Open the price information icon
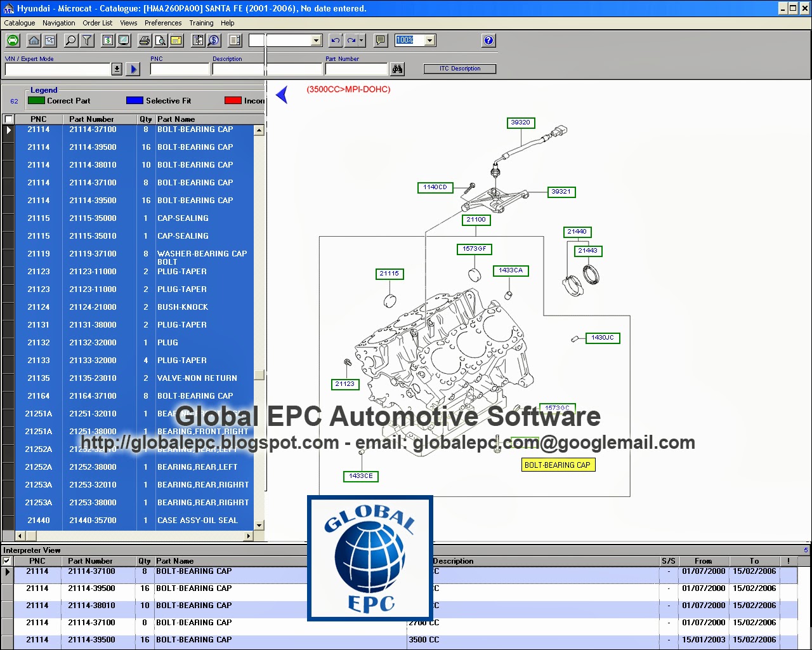This screenshot has width=812, height=650. (x=214, y=40)
